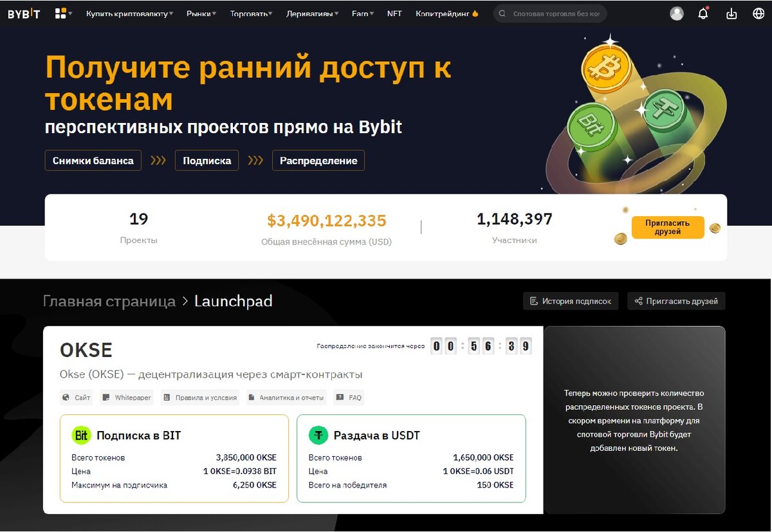Open the Деривативы dropdown menu

point(309,13)
